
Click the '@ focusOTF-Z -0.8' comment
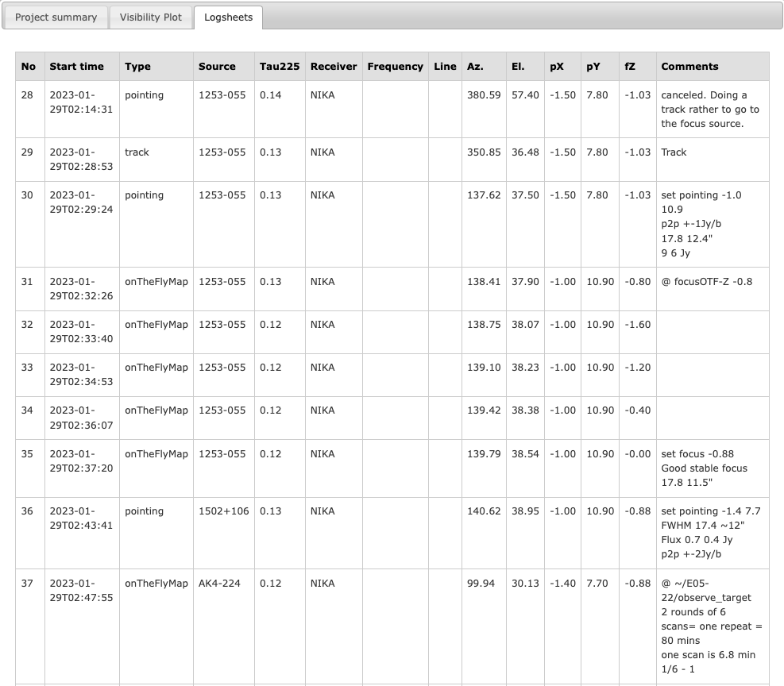coord(706,282)
